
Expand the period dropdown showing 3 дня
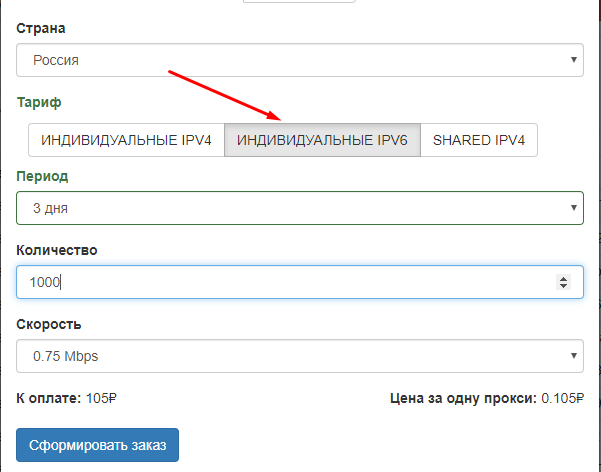click(290, 208)
